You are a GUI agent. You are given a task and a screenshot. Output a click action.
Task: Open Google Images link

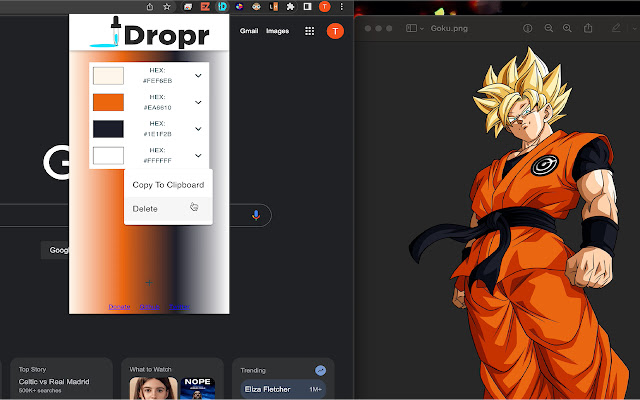click(278, 31)
